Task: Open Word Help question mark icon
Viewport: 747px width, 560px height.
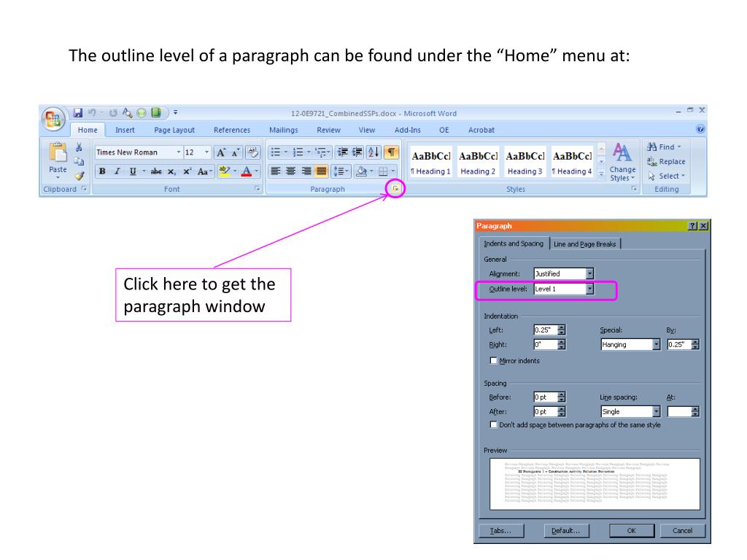Action: (x=700, y=129)
